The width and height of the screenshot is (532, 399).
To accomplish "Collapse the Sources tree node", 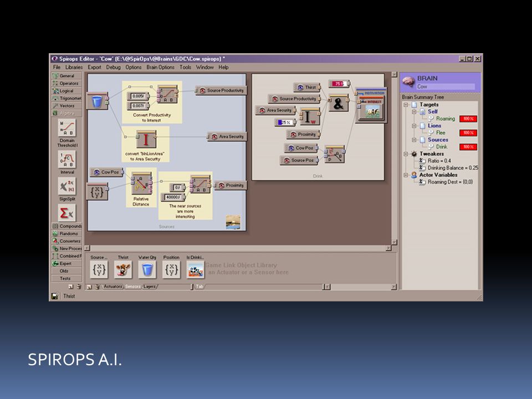I will pos(414,140).
